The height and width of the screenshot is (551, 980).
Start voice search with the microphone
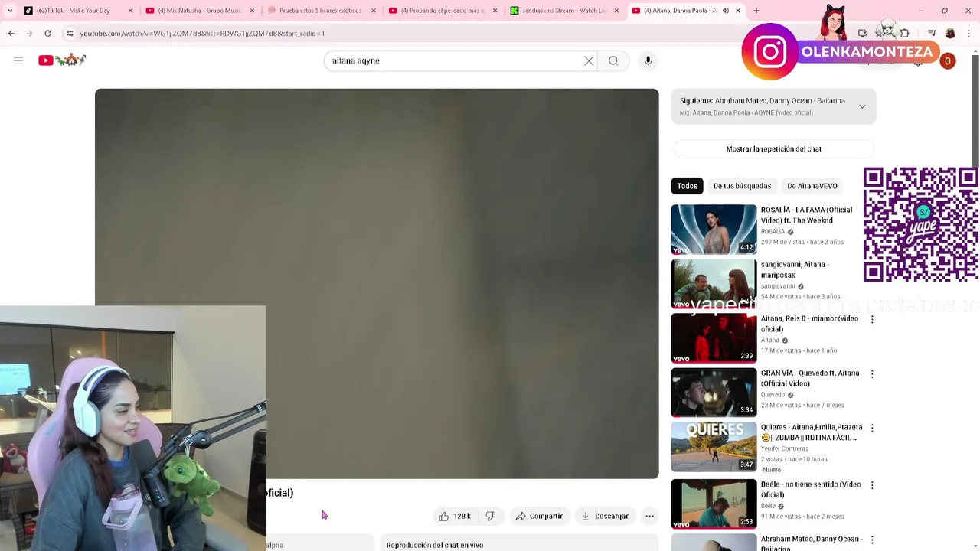click(648, 60)
